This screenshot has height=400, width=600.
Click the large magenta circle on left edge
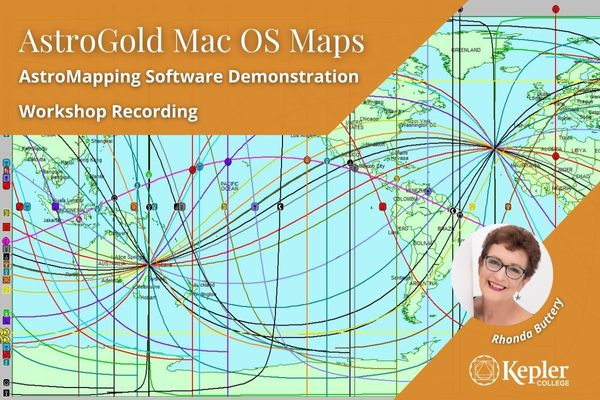[6, 241]
